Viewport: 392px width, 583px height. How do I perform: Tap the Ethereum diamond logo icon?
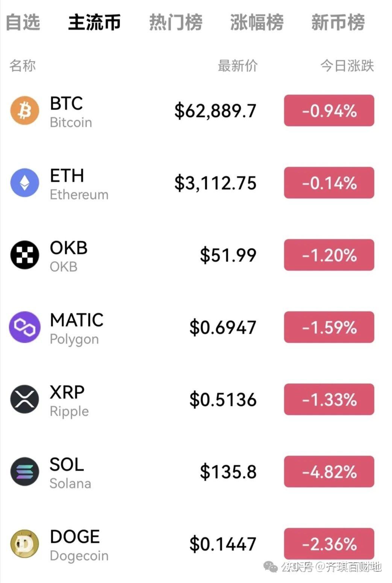tap(24, 183)
